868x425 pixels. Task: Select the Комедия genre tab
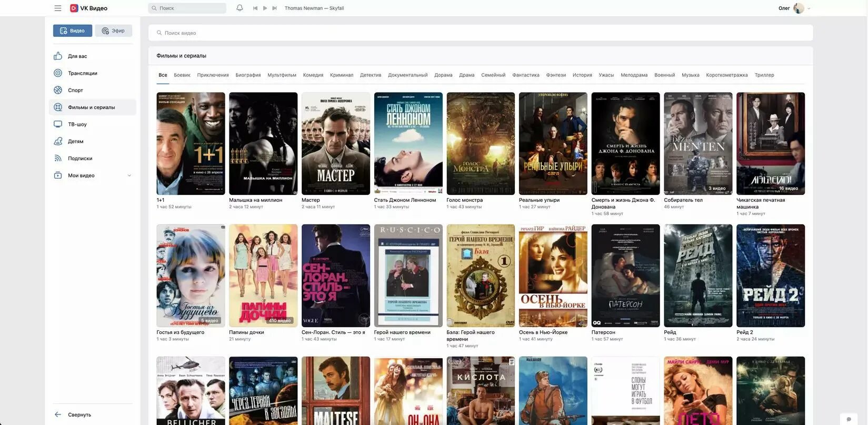coord(313,75)
